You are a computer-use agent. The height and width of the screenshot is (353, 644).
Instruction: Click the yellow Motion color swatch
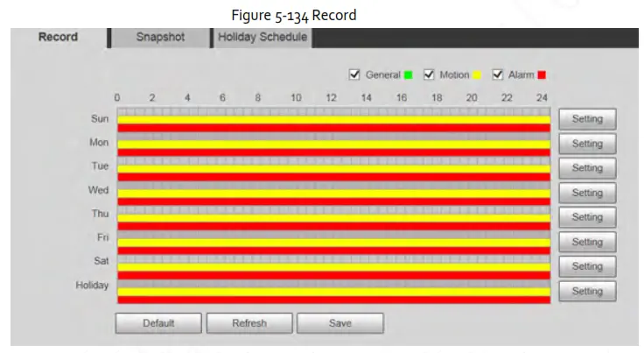pos(477,75)
